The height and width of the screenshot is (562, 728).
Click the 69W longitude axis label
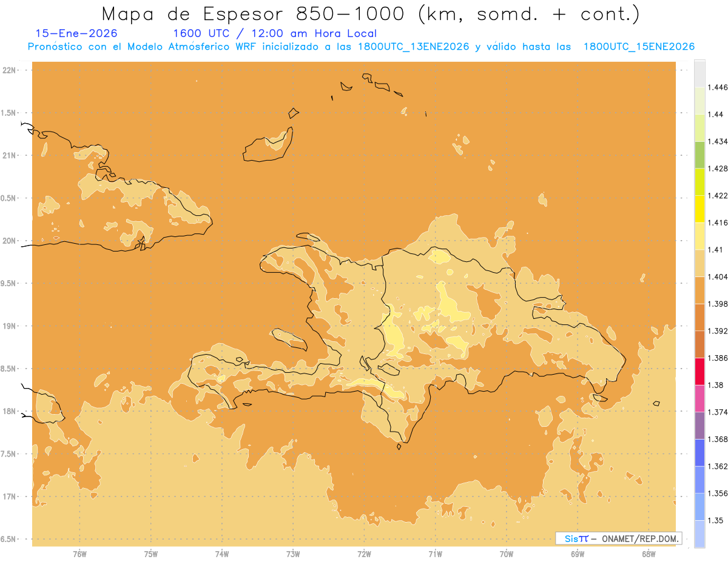[578, 554]
